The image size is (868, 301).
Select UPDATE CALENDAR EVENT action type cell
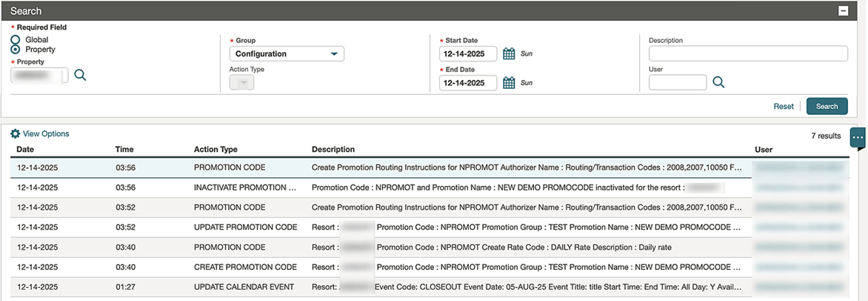(244, 287)
